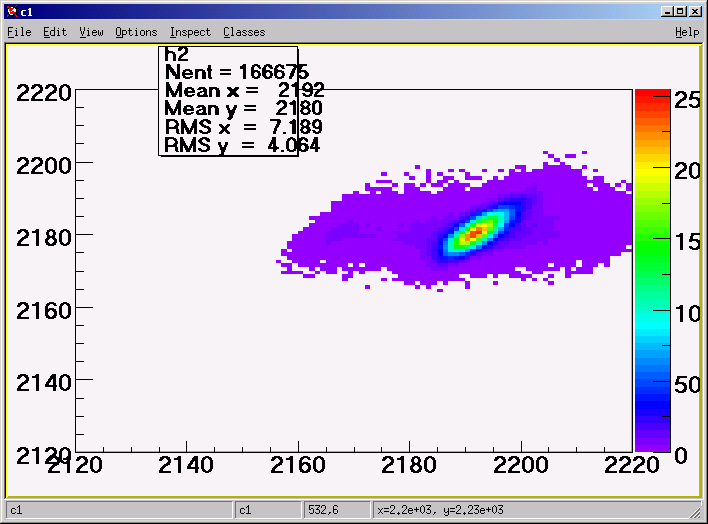This screenshot has height=524, width=708.
Task: Open the Inspect menu
Action: point(190,32)
